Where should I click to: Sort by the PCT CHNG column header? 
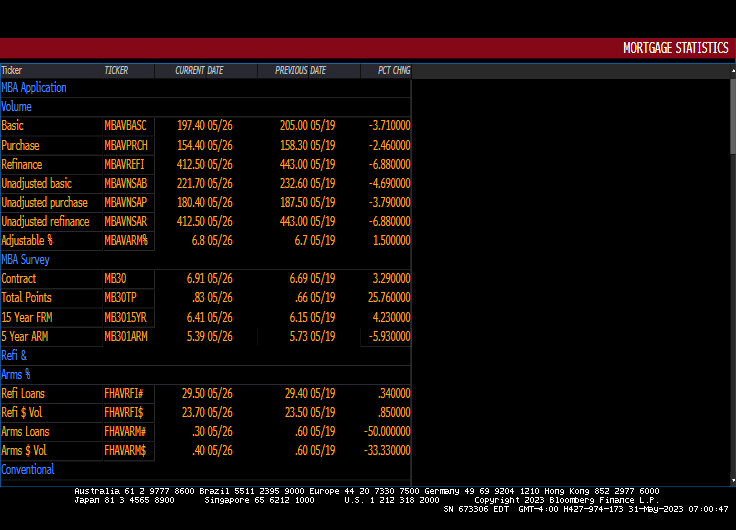click(393, 71)
